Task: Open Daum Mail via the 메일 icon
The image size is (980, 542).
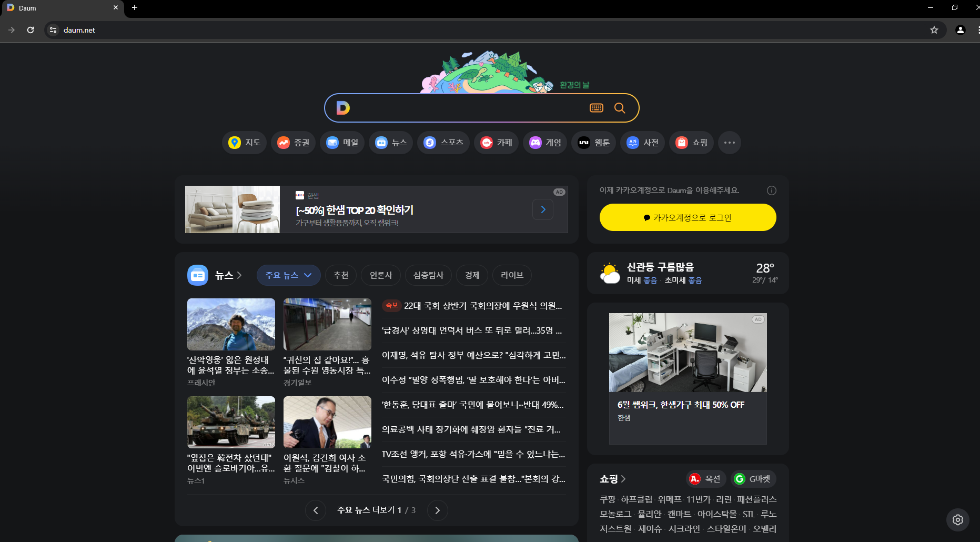Action: [x=342, y=143]
